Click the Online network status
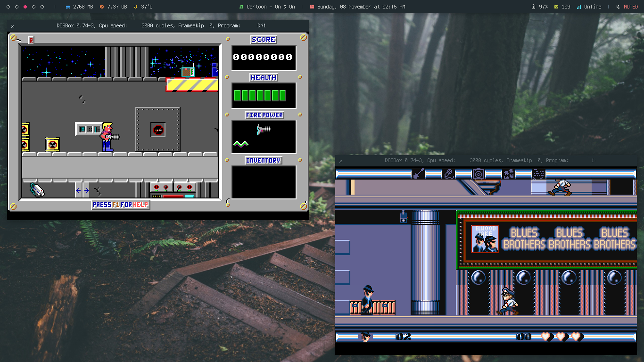This screenshot has height=362, width=644. (589, 7)
